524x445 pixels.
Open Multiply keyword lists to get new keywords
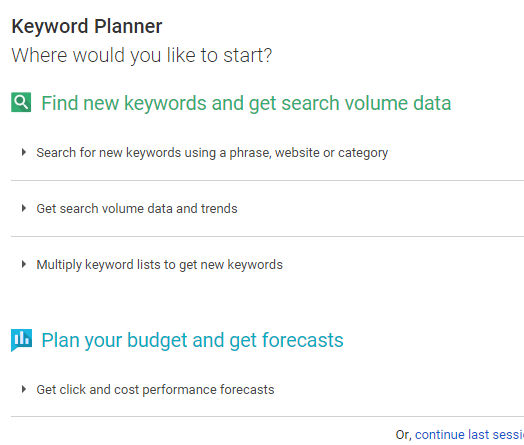click(159, 265)
